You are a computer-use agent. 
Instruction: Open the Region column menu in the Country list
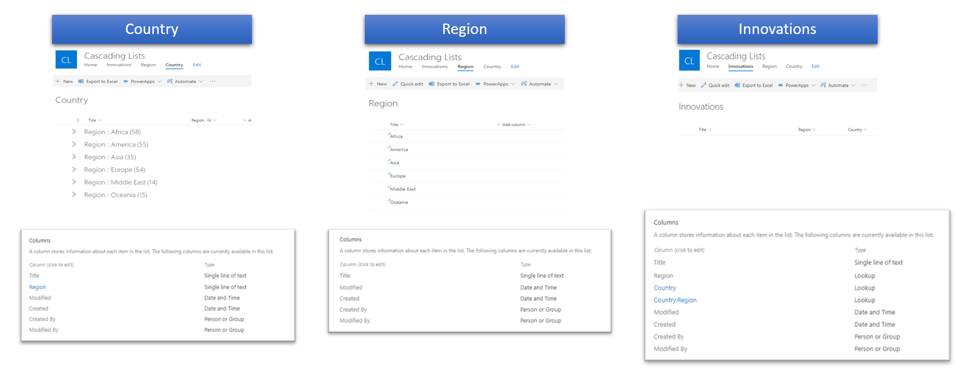[x=204, y=120]
